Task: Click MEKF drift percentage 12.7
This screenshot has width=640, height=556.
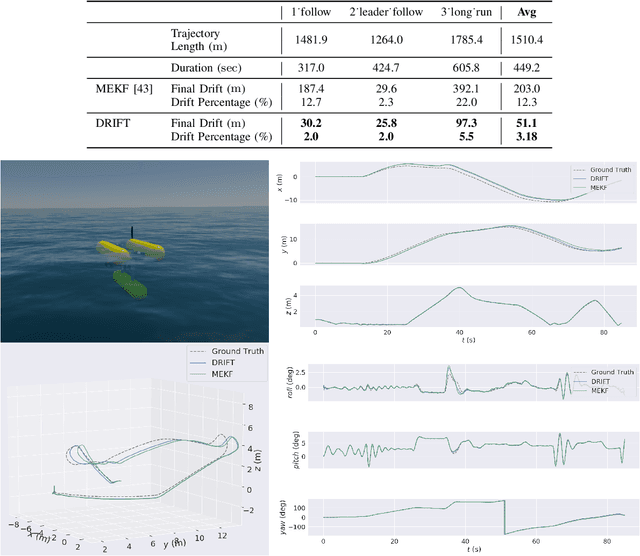Action: click(311, 102)
